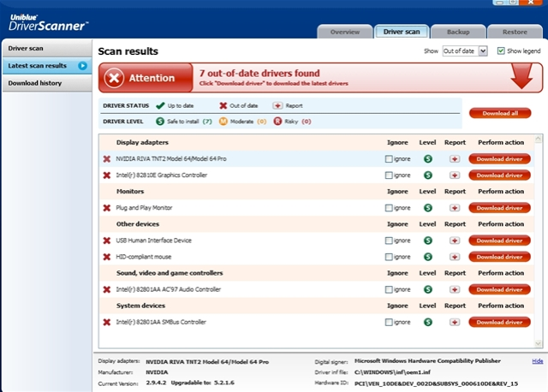
Task: Click report icon for 82801AA SMBus Controller
Action: coord(455,322)
